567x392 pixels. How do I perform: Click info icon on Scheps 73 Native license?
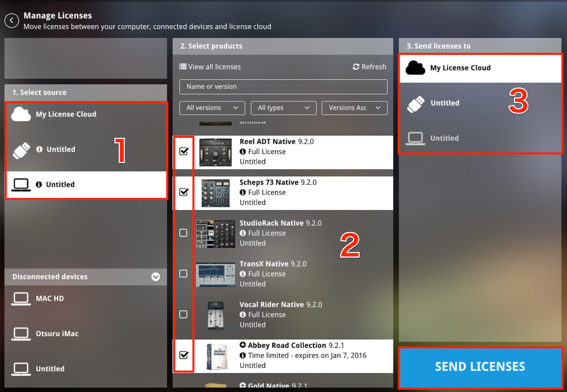point(243,192)
